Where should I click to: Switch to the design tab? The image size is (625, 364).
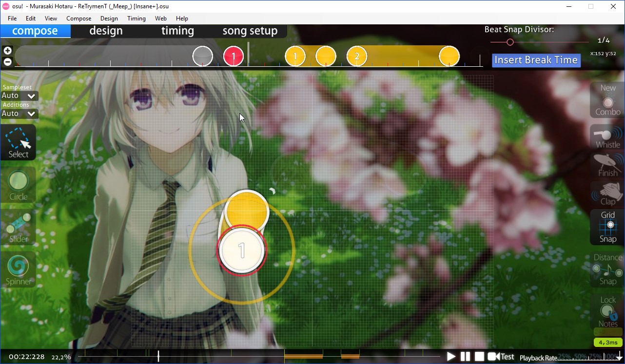(x=106, y=31)
